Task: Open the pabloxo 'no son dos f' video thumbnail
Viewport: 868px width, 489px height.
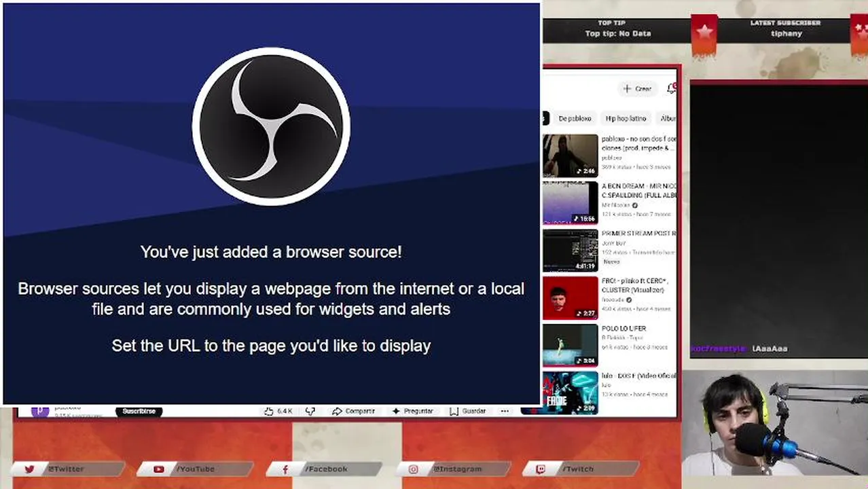Action: (571, 156)
